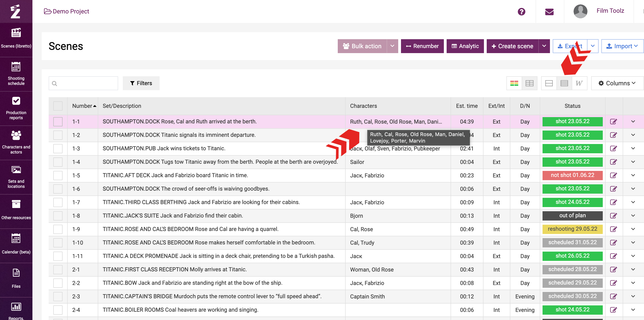This screenshot has height=320, width=644.
Task: Expand scene 1-1 row chevron
Action: (x=633, y=122)
